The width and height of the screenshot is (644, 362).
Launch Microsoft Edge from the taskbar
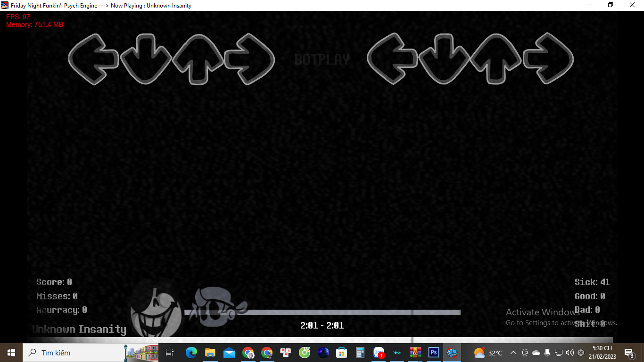191,353
